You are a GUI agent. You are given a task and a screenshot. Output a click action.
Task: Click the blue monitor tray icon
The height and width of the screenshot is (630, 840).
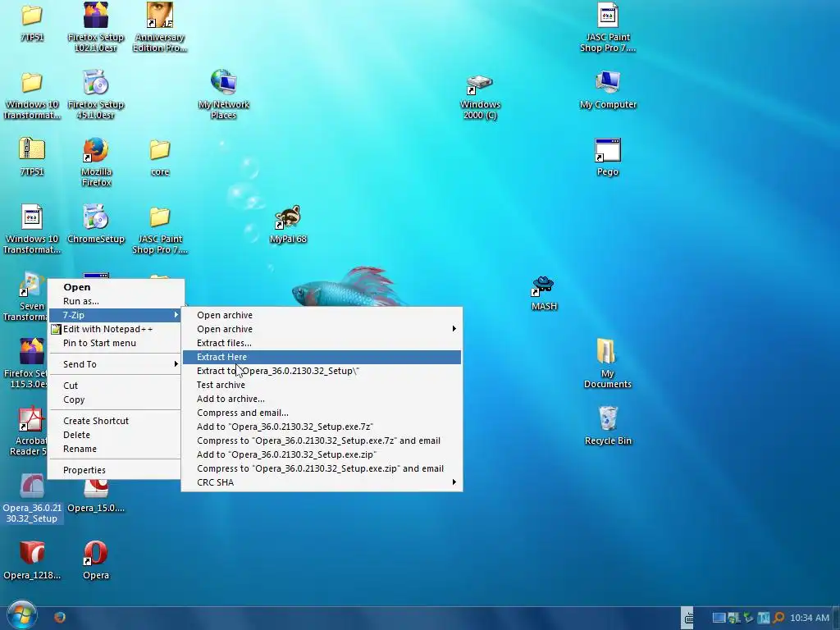719,618
